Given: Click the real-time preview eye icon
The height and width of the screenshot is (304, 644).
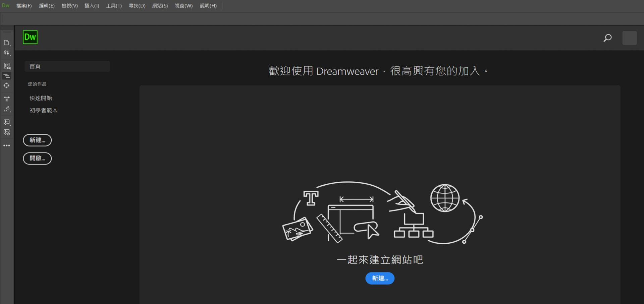Looking at the screenshot, I should 7,66.
